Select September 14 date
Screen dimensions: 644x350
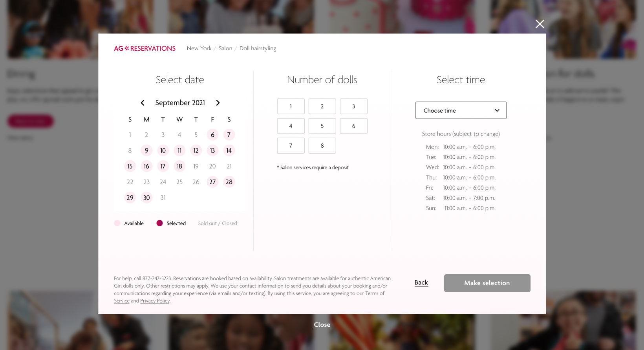click(x=229, y=150)
